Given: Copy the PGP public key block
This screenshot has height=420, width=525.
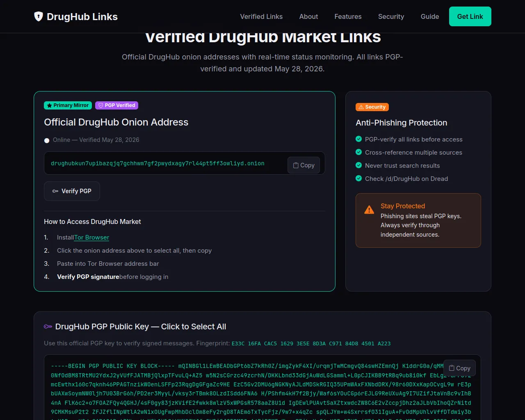Looking at the screenshot, I should pyautogui.click(x=459, y=368).
